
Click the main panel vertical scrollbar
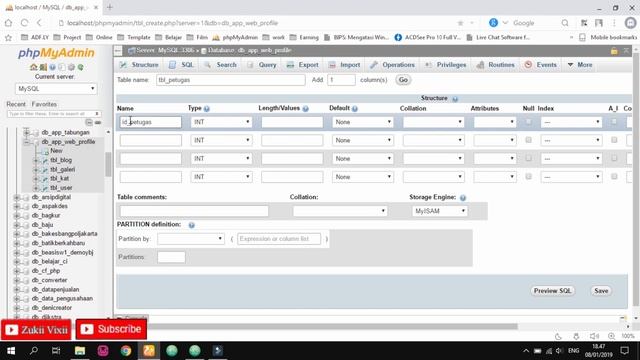coord(636,180)
